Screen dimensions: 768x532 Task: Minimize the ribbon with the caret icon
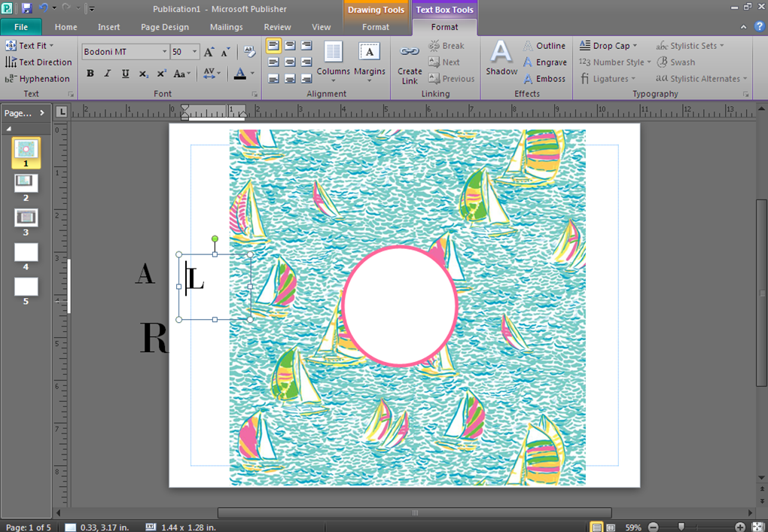point(743,27)
